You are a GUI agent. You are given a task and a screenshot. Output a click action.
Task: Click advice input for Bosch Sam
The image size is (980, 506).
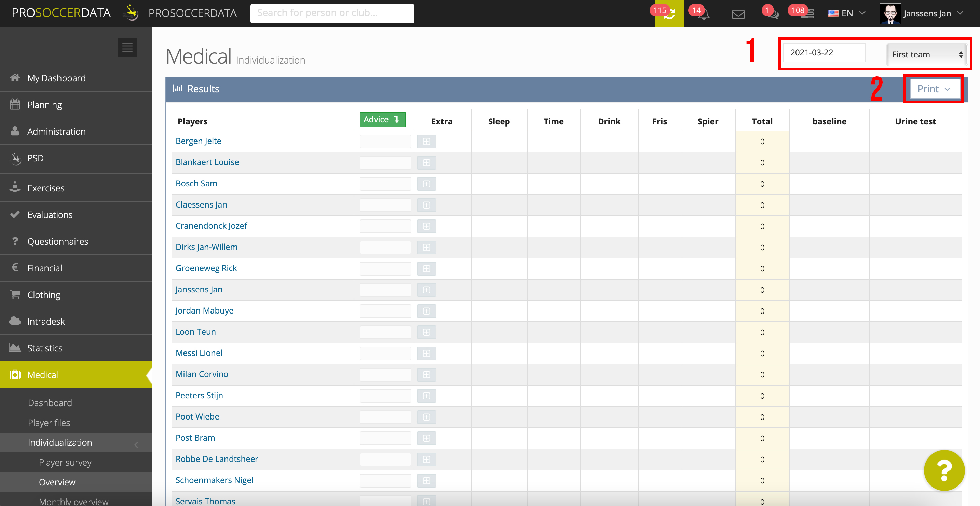[385, 184]
